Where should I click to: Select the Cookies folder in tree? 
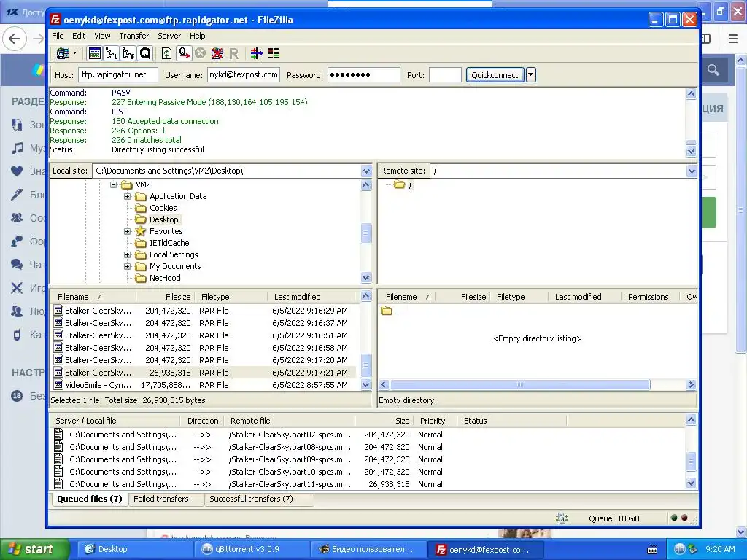click(163, 208)
